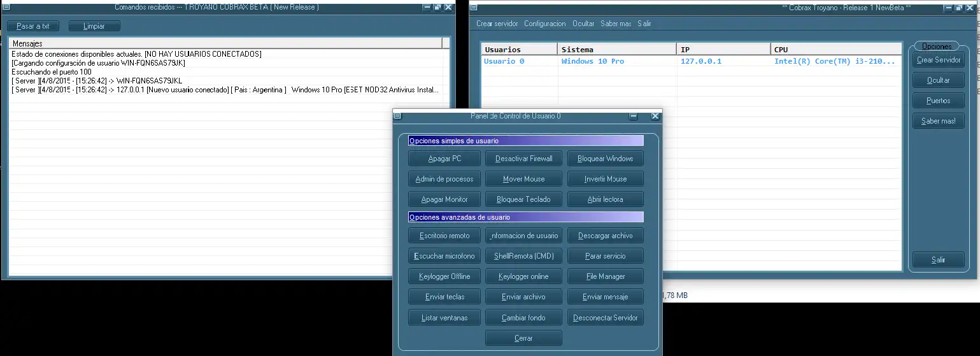Click the Parar servicio button
Image resolution: width=980 pixels, height=356 pixels.
[x=605, y=256]
